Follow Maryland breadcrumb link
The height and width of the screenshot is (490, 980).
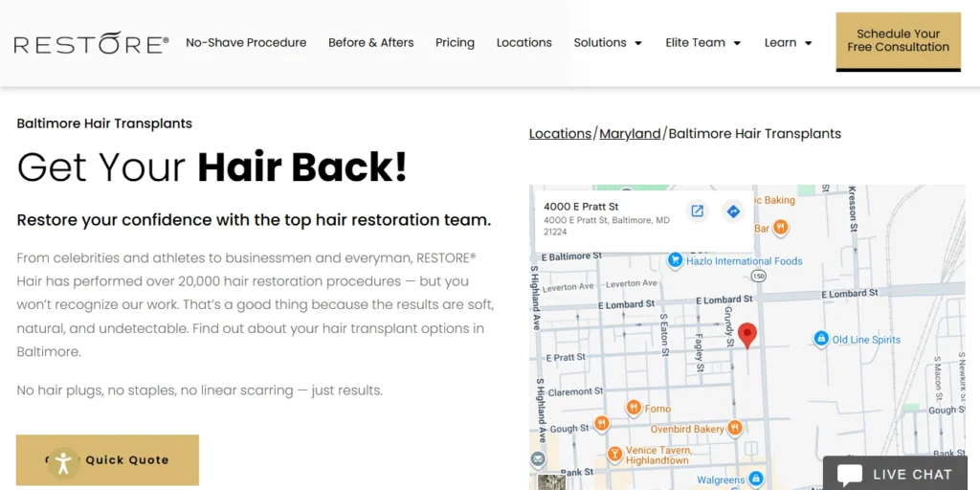point(630,134)
